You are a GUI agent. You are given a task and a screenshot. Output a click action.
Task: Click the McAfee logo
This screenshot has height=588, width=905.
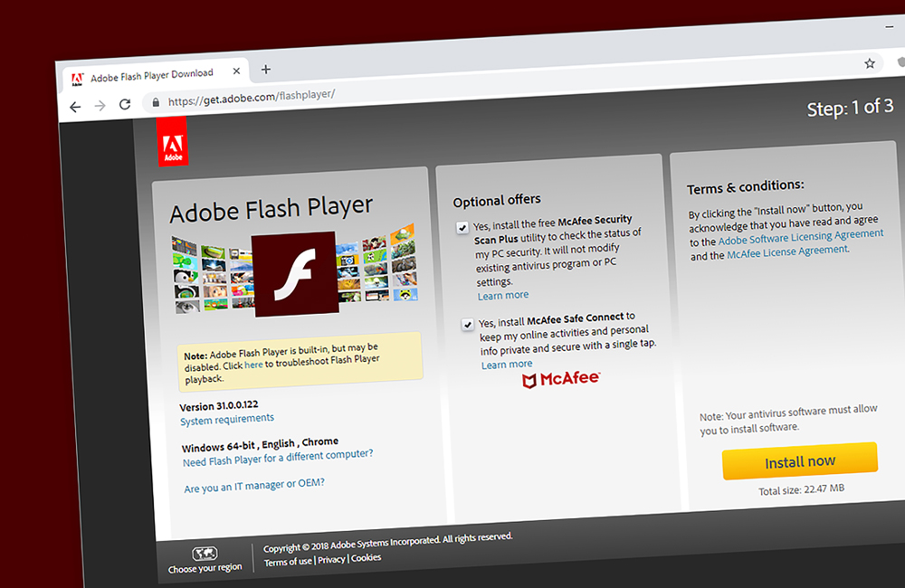pos(561,379)
